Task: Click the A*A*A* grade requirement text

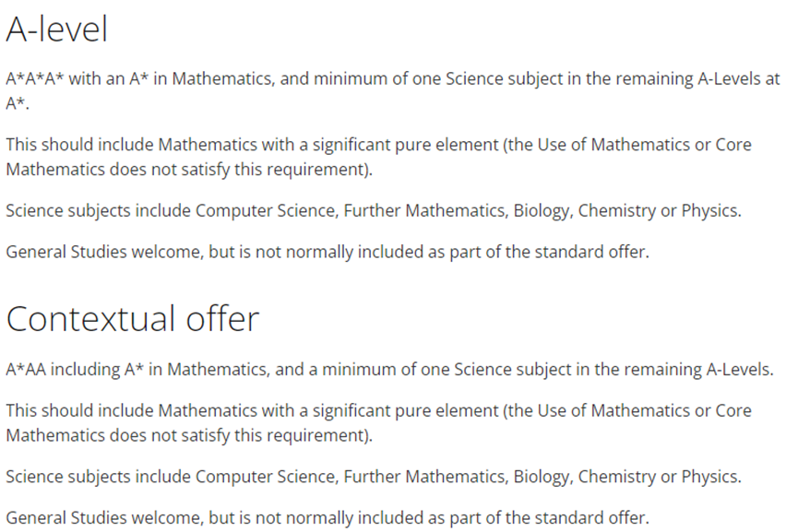Action: [x=35, y=79]
